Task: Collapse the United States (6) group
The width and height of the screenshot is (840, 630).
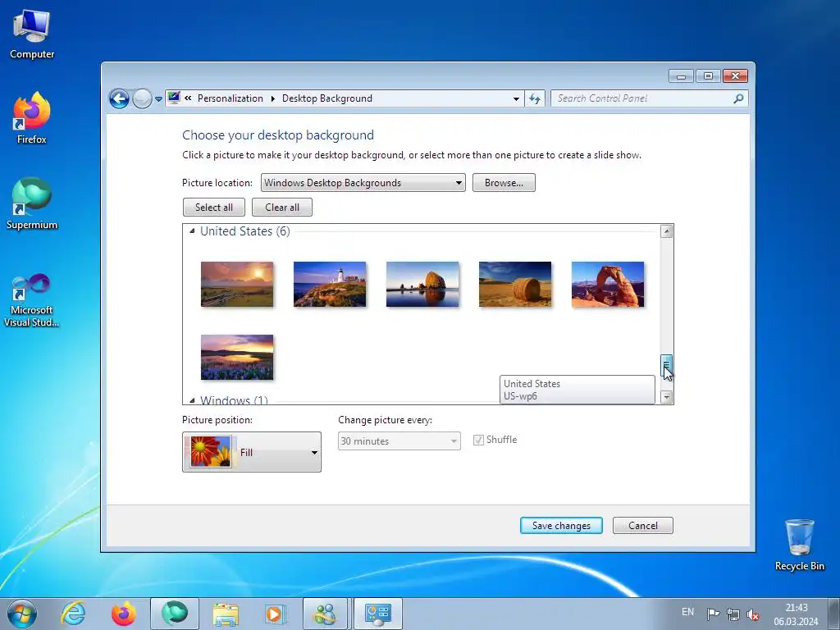Action: click(x=192, y=231)
